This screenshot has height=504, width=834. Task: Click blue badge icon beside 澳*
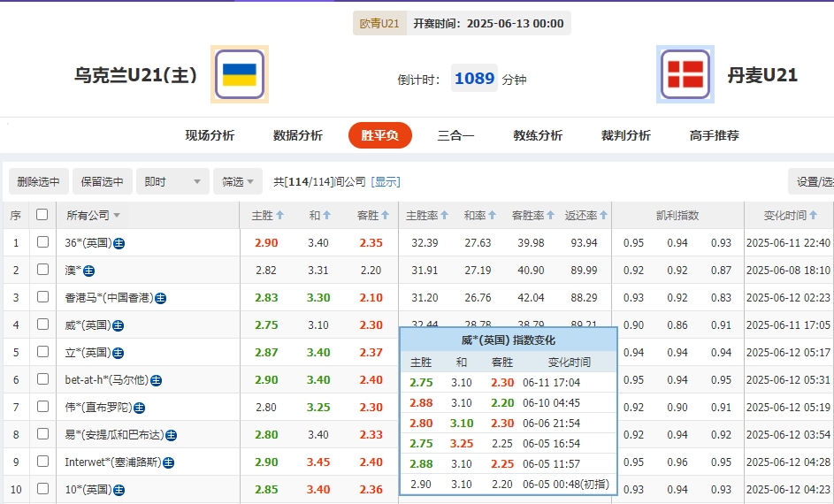pos(88,271)
